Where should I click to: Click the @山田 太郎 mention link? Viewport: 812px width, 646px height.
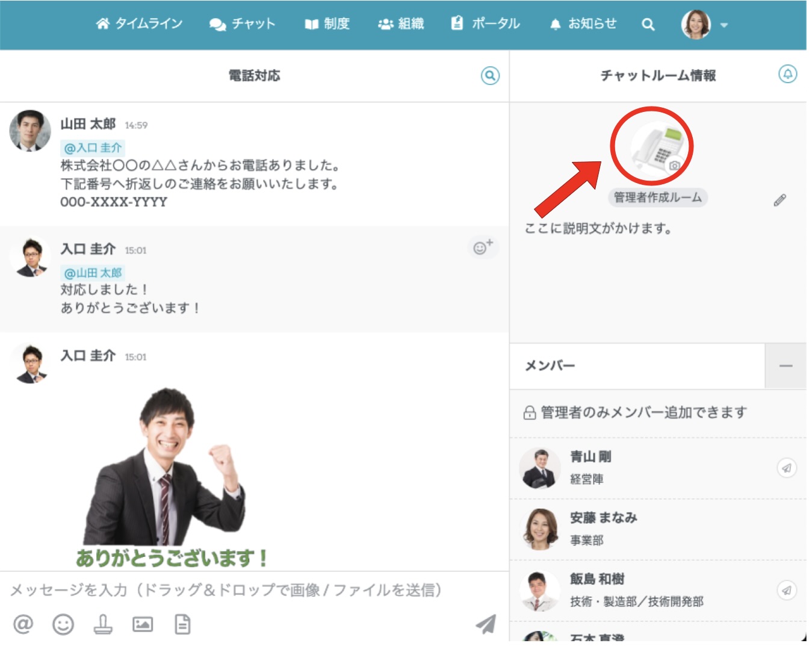pos(93,273)
